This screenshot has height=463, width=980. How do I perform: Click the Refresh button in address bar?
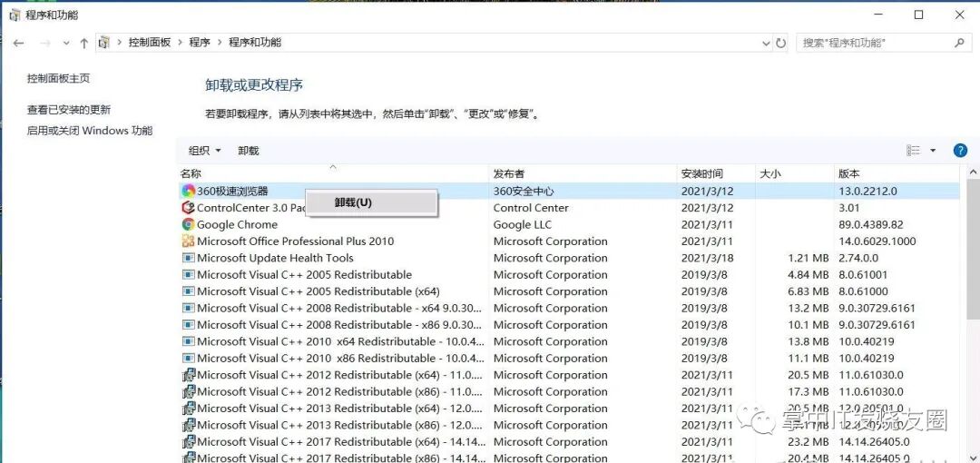pos(780,44)
